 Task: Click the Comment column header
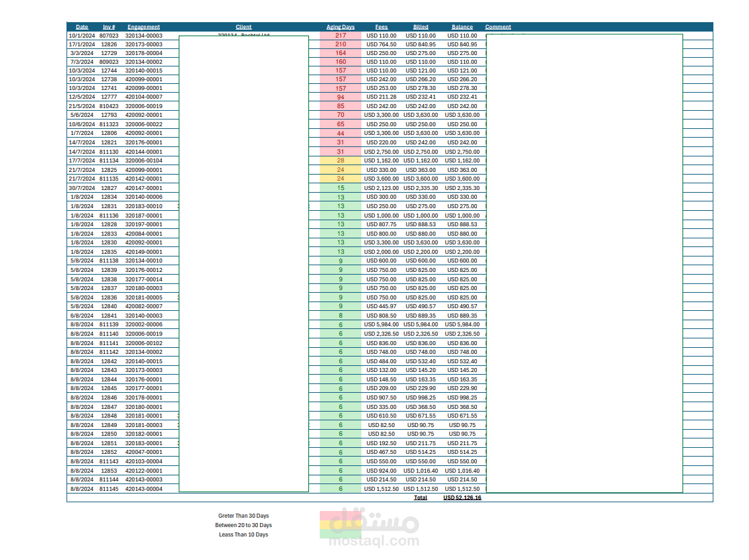(498, 28)
